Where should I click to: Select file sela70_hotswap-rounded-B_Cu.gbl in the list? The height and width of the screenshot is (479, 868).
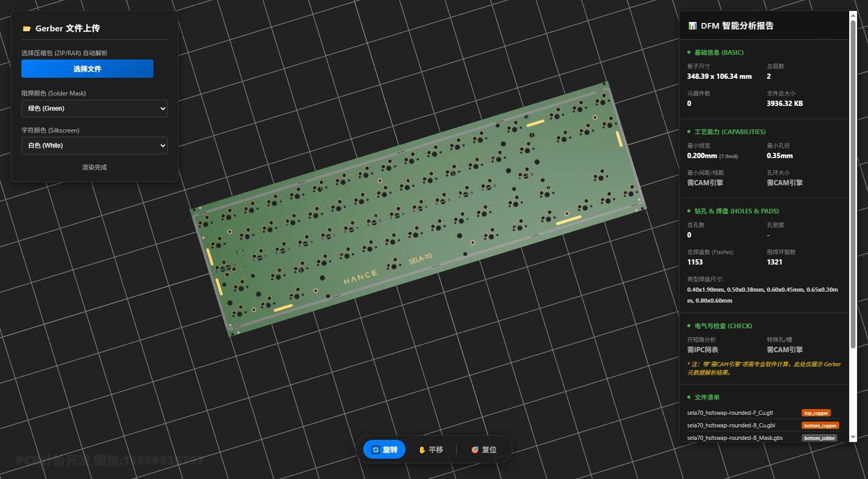tap(731, 426)
